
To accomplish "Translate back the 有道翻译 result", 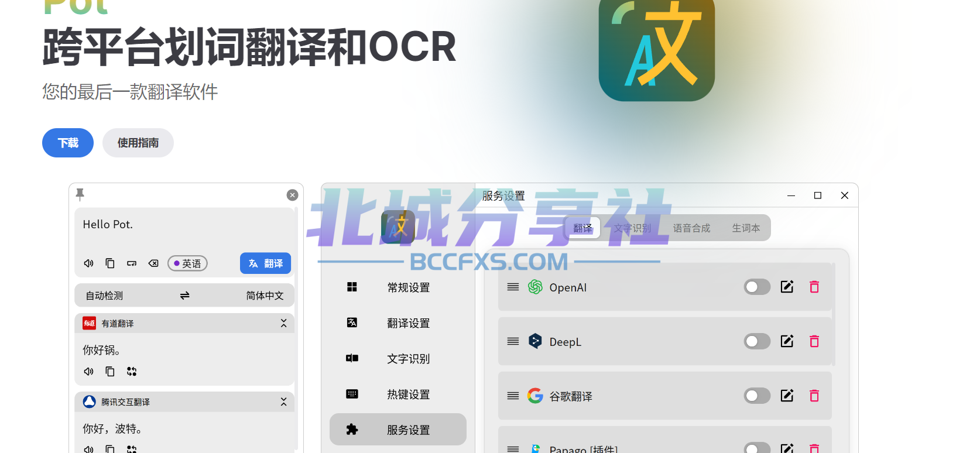I will [132, 372].
